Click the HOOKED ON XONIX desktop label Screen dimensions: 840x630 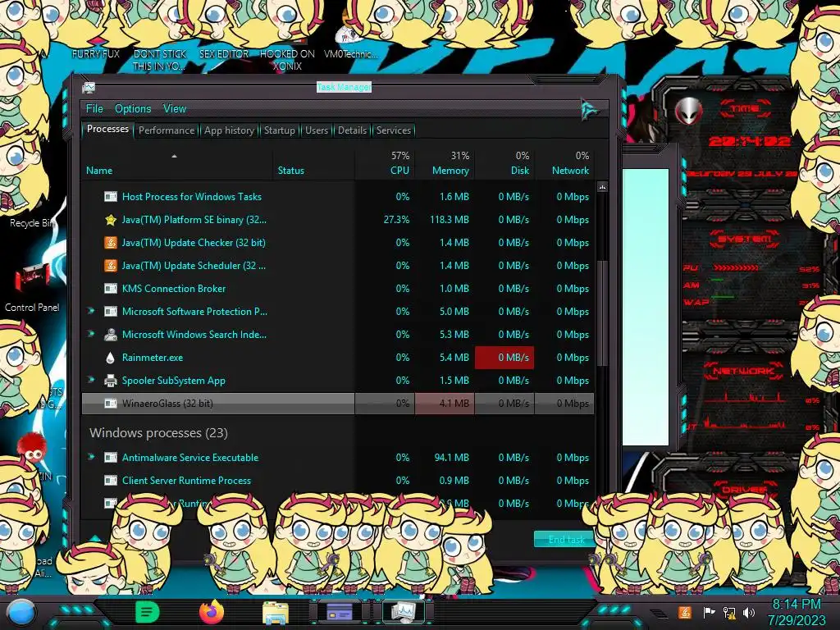point(287,60)
